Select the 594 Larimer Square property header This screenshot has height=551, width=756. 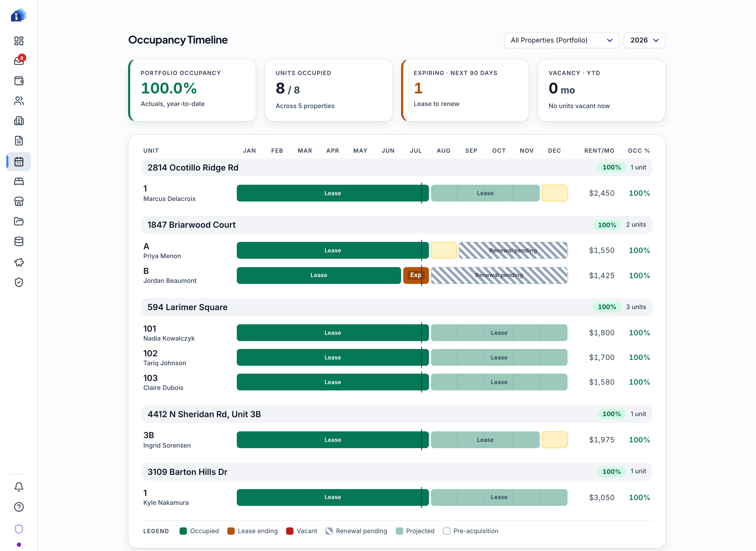coord(397,307)
